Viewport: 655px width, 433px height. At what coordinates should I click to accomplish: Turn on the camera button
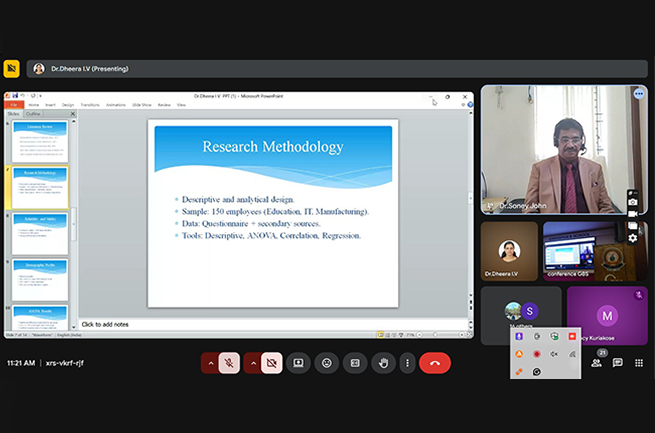coord(271,363)
